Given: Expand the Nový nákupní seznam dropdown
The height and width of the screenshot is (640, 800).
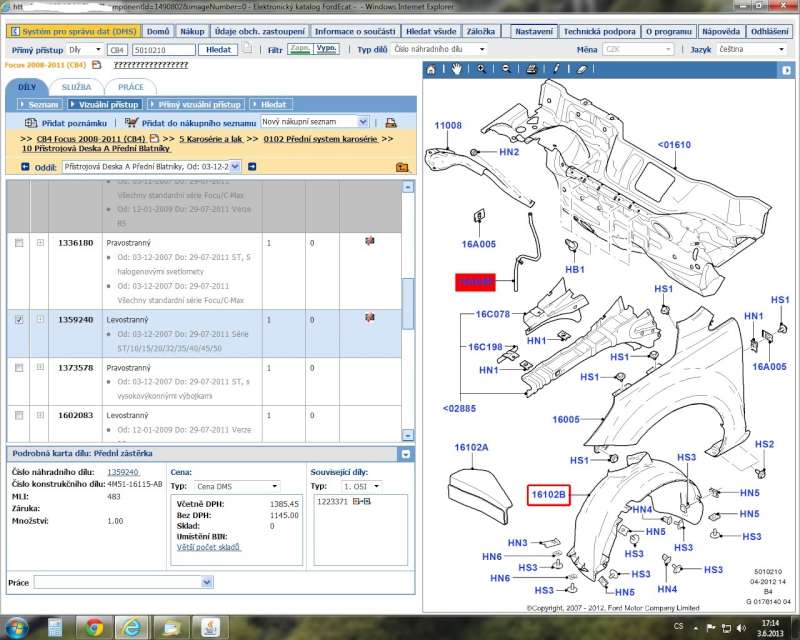Looking at the screenshot, I should [x=362, y=121].
